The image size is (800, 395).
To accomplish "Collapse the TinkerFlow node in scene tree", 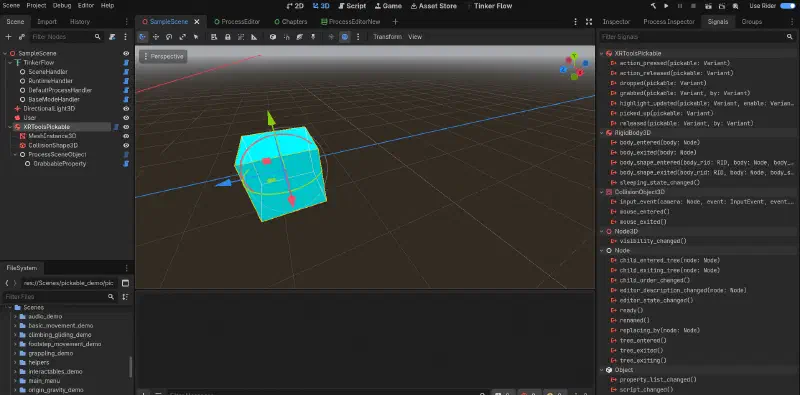I will coord(10,62).
